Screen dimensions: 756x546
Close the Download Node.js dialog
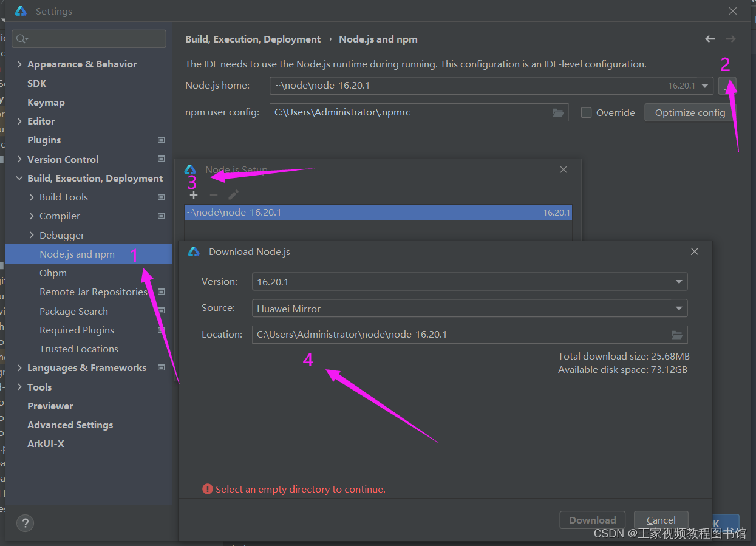[695, 251]
